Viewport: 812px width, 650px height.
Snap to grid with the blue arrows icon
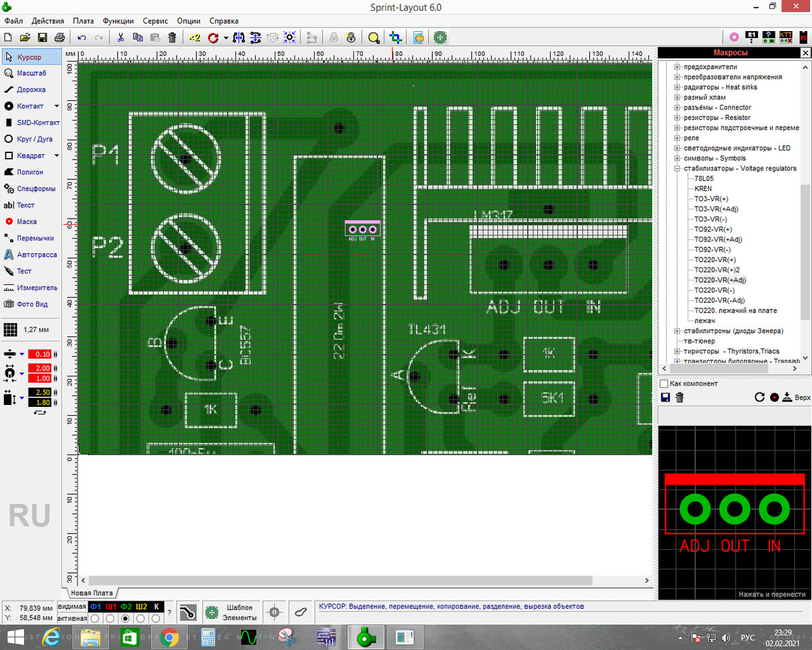290,37
